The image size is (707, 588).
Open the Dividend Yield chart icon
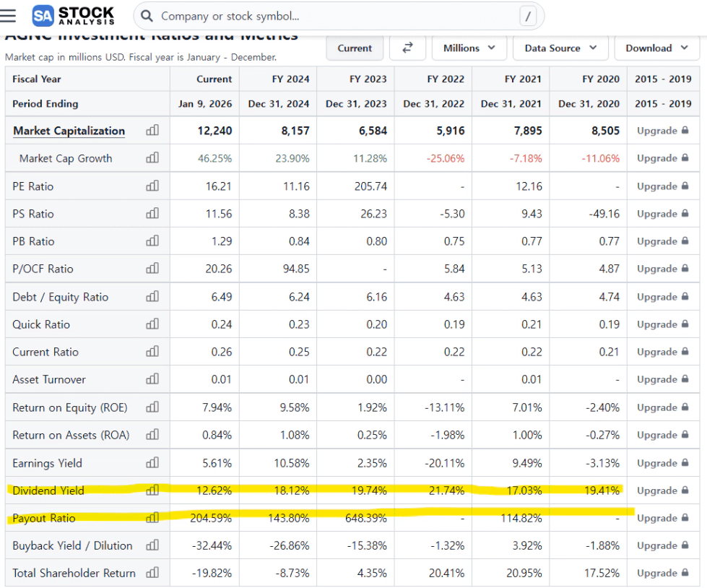pyautogui.click(x=152, y=490)
